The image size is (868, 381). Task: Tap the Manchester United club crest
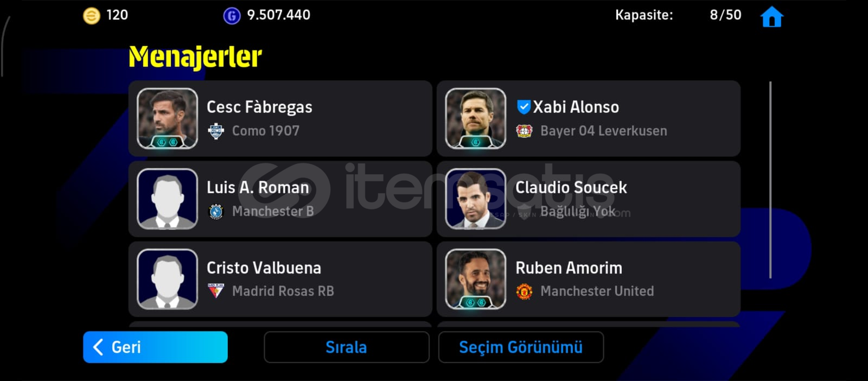[524, 291]
